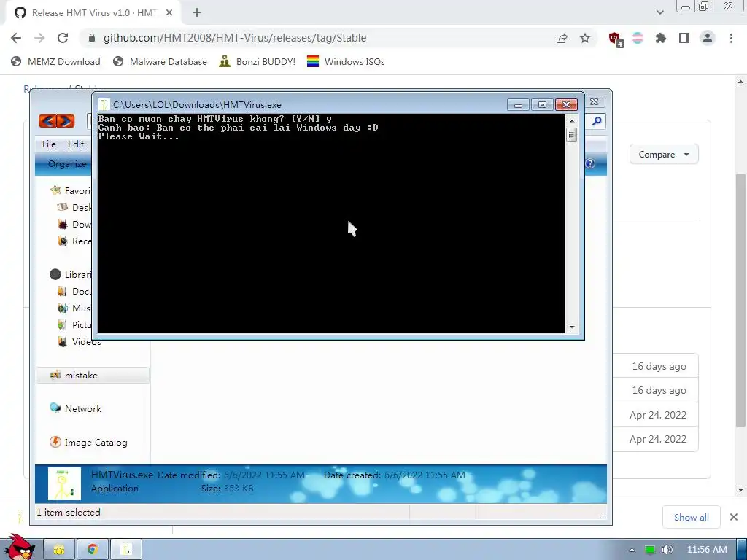Screen dimensions: 747x560
Task: Open Videos library
Action: [79, 341]
